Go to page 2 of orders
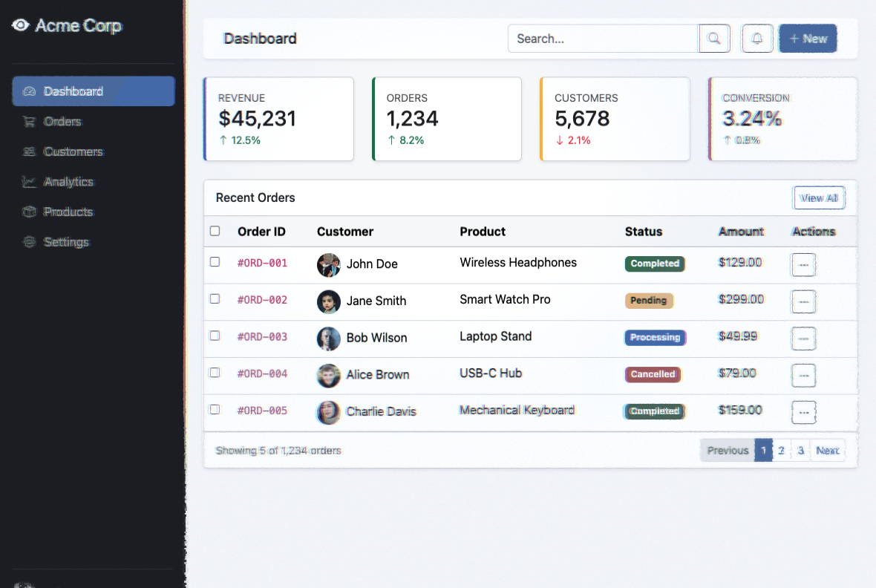This screenshot has width=876, height=588. (781, 450)
